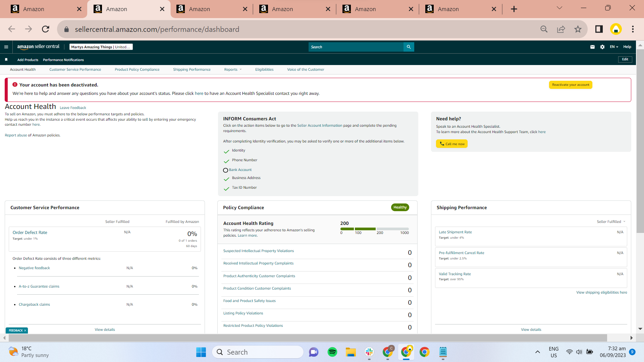This screenshot has height=362, width=644.
Task: Click the Windows taskbar Search box
Action: (x=258, y=352)
